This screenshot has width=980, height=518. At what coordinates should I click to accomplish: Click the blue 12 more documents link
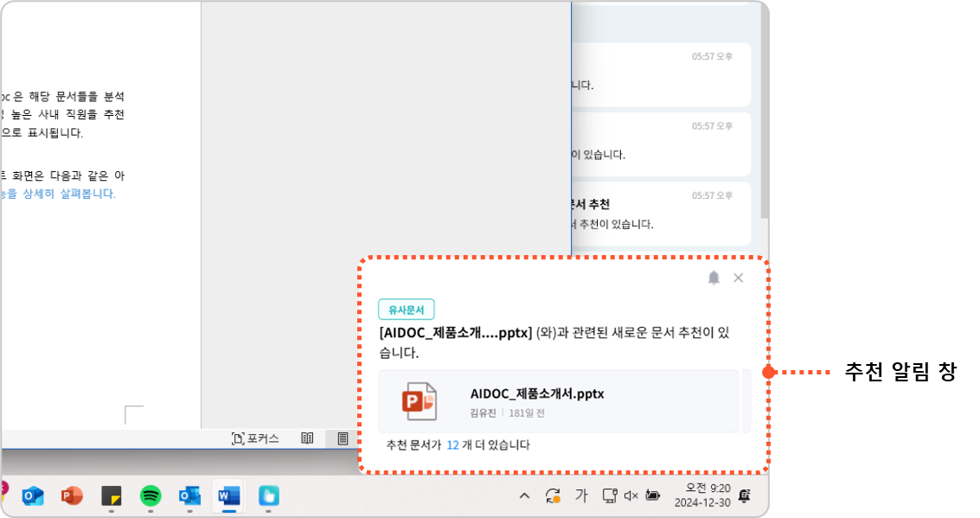452,445
